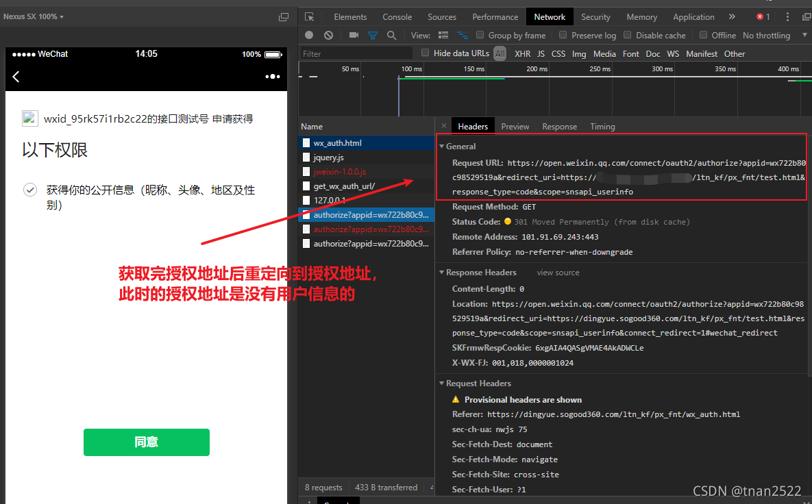Filter requests by WS
Image resolution: width=812 pixels, height=504 pixels.
click(x=673, y=54)
